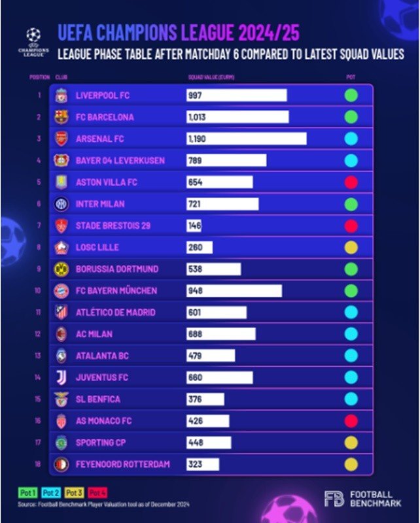
Task: Click the UEFA Champions League logo
Action: [33, 42]
